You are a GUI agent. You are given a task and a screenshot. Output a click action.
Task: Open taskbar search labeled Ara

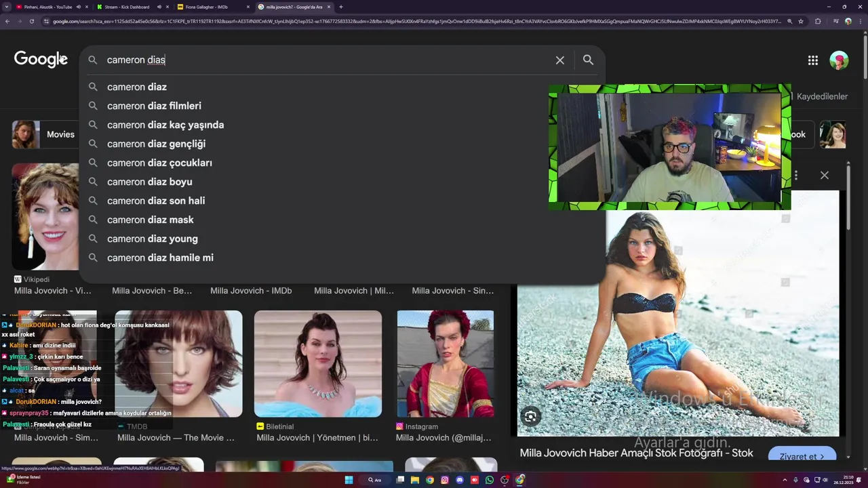pyautogui.click(x=375, y=480)
